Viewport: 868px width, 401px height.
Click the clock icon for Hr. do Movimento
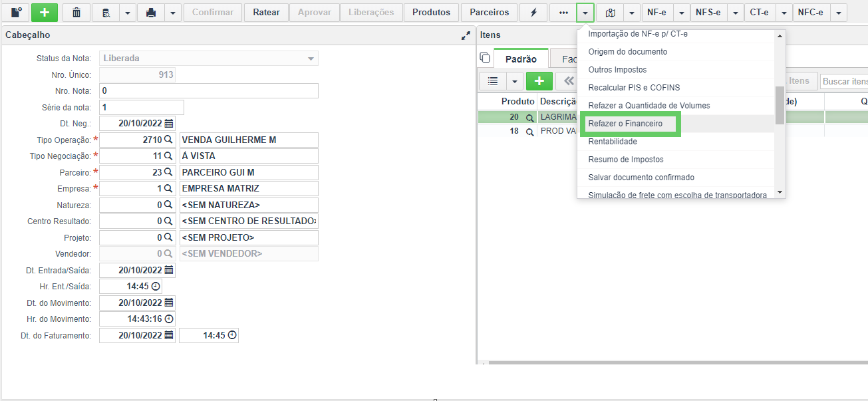coord(169,319)
